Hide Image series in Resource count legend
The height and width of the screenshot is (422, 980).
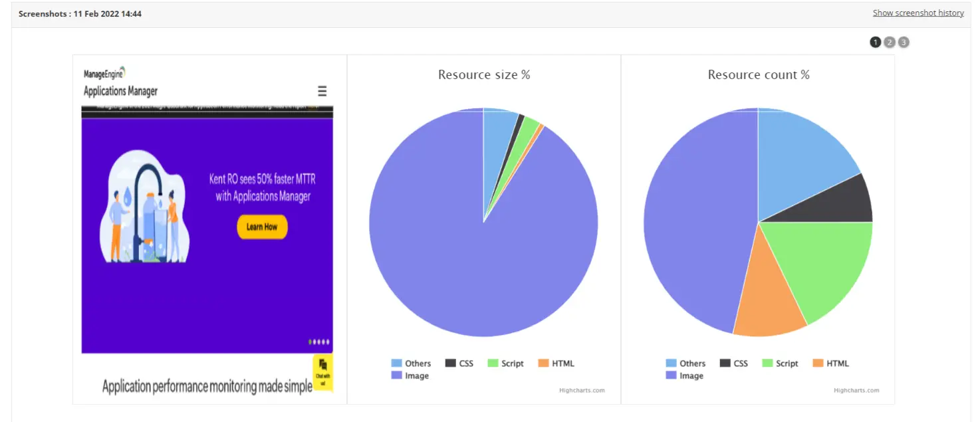click(x=684, y=376)
